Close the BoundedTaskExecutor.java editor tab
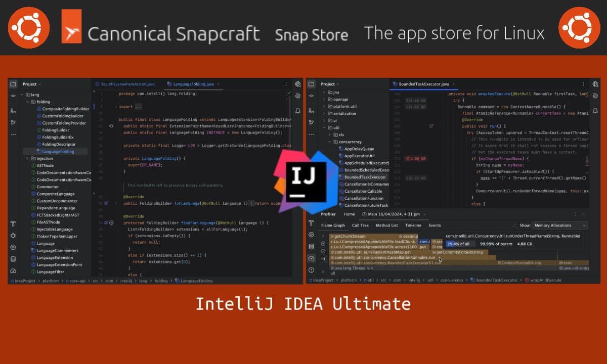The image size is (607, 364). click(x=454, y=84)
